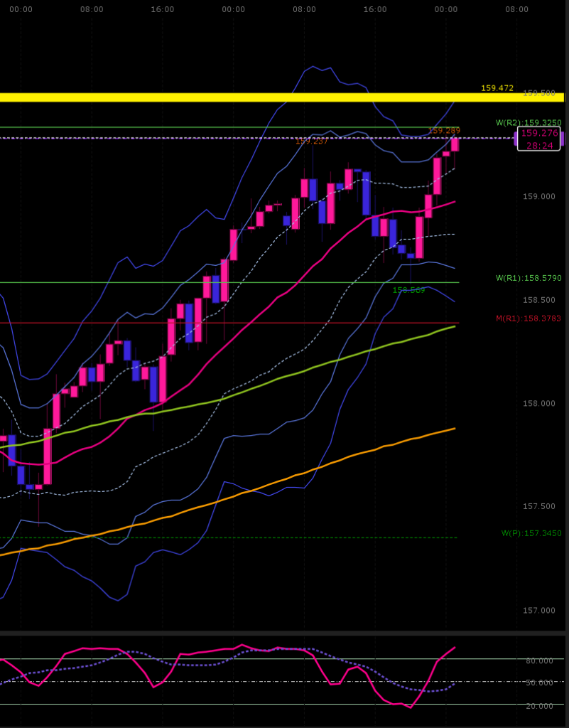Click the candle countdown timer 28:24
Image resolution: width=569 pixels, height=728 pixels.
(x=539, y=145)
